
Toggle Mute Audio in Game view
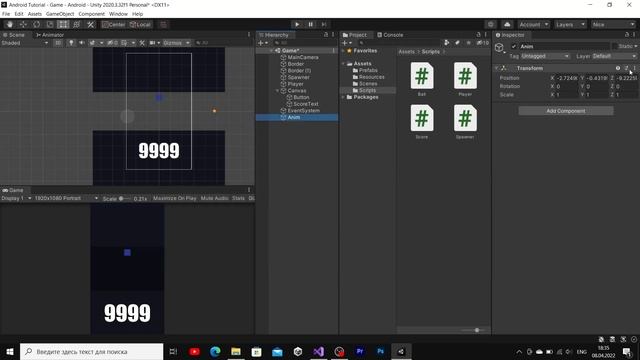click(215, 198)
